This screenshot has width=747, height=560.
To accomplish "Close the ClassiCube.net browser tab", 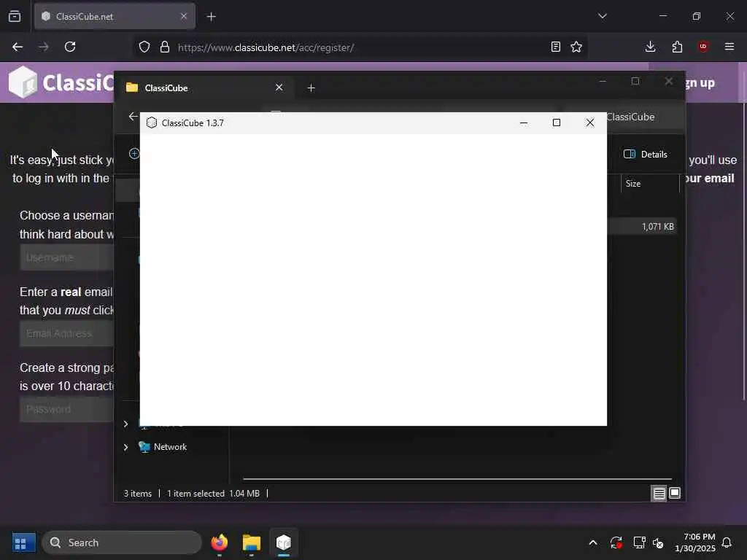I will pos(184,16).
